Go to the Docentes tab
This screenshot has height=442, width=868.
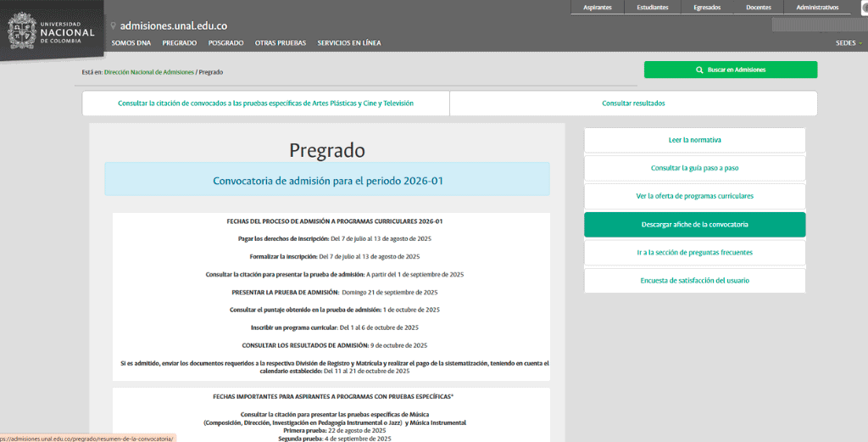pos(758,8)
